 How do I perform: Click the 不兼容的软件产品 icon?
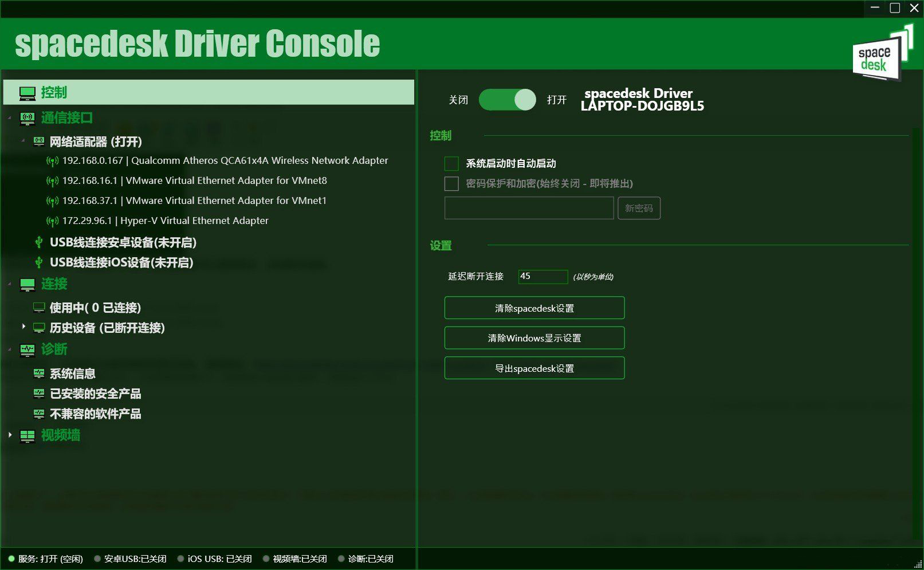39,414
